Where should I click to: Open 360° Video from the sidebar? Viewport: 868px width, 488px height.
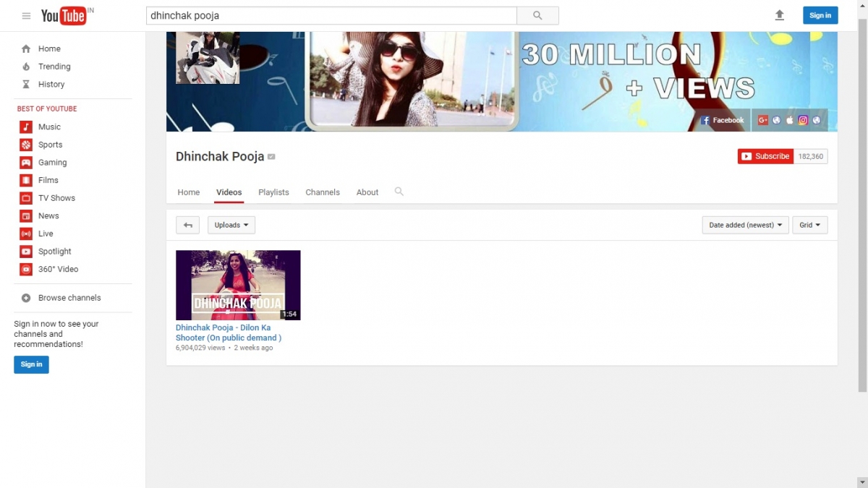tap(58, 269)
